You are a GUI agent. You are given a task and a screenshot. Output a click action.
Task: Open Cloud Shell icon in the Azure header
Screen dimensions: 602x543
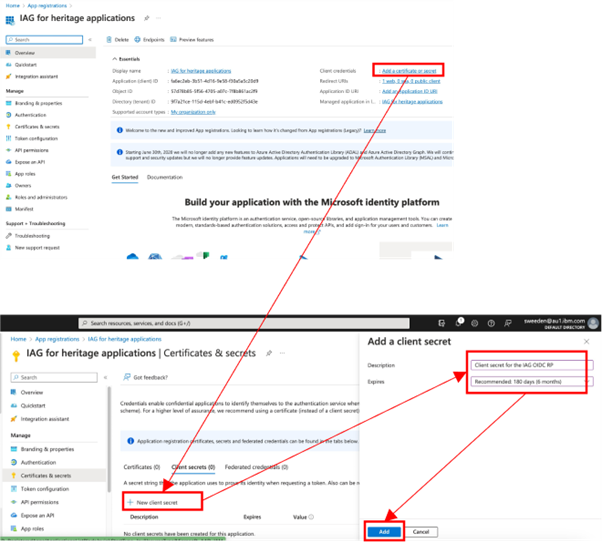click(x=442, y=323)
